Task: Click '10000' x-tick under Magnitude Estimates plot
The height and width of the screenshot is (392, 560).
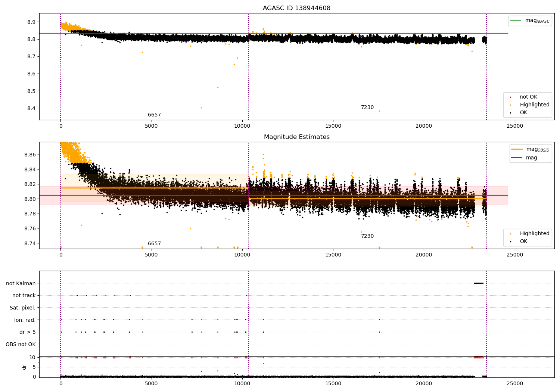Action: tap(242, 255)
